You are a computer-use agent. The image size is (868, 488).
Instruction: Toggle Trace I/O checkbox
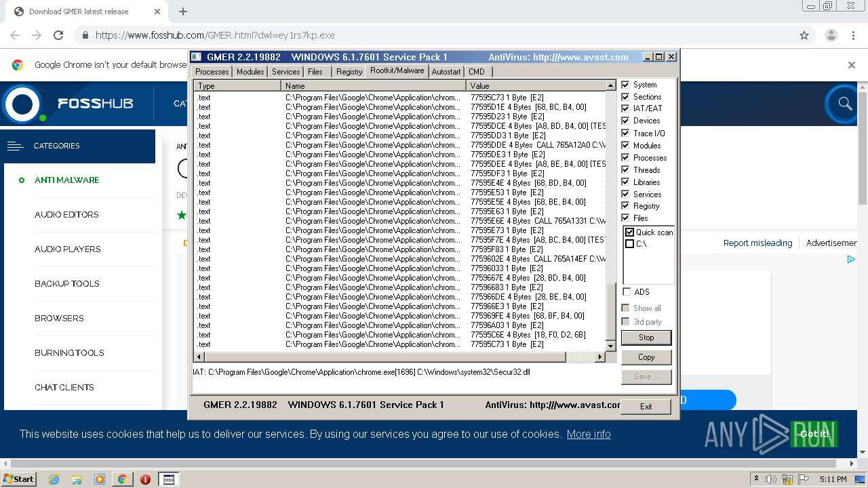click(625, 134)
